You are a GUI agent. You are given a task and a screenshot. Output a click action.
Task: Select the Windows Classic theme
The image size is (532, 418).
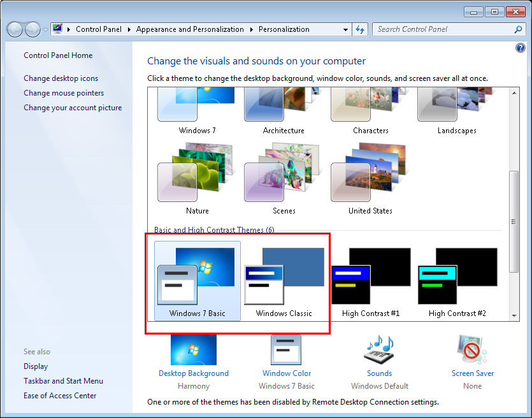(x=284, y=280)
